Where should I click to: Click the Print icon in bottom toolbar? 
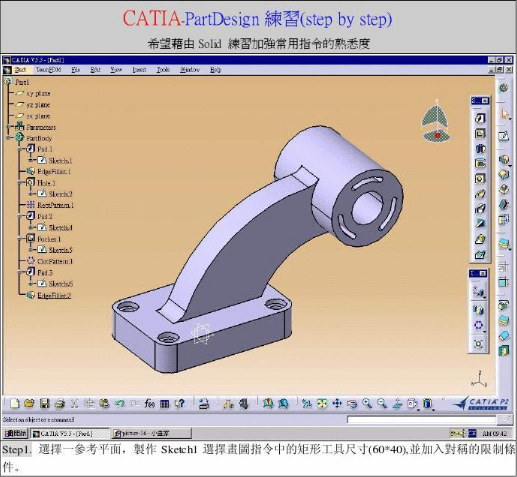coord(60,404)
